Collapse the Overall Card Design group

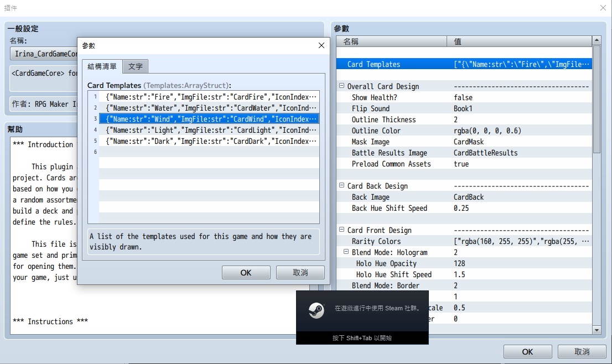pyautogui.click(x=341, y=86)
